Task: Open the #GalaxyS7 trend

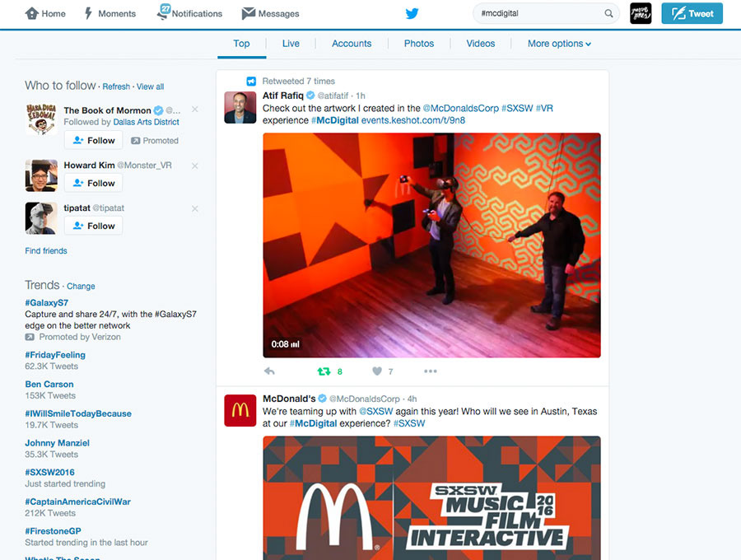Action: tap(47, 302)
